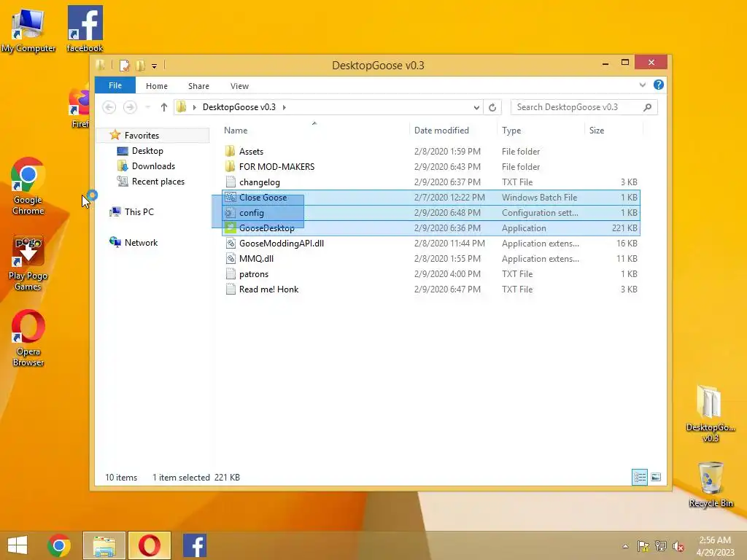Sort files by Date modified column
The width and height of the screenshot is (747, 560).
click(441, 131)
